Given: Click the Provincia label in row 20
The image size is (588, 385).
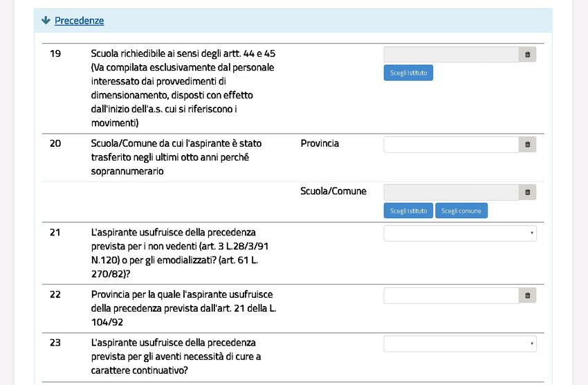Looking at the screenshot, I should coord(320,143).
